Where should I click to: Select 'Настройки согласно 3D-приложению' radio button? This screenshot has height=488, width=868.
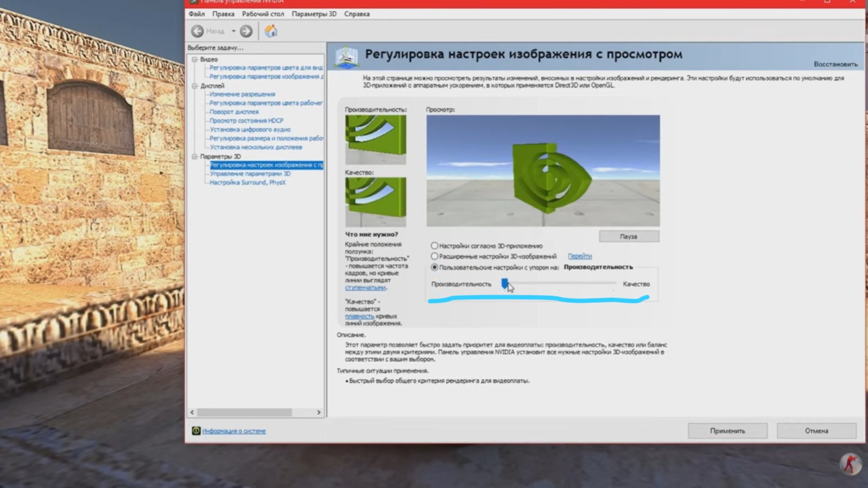click(x=434, y=246)
